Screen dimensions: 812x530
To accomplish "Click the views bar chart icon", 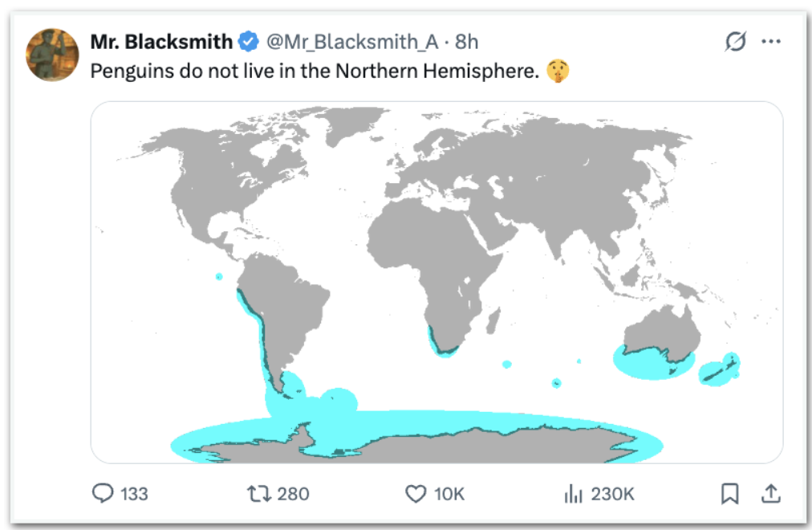I will (x=573, y=493).
